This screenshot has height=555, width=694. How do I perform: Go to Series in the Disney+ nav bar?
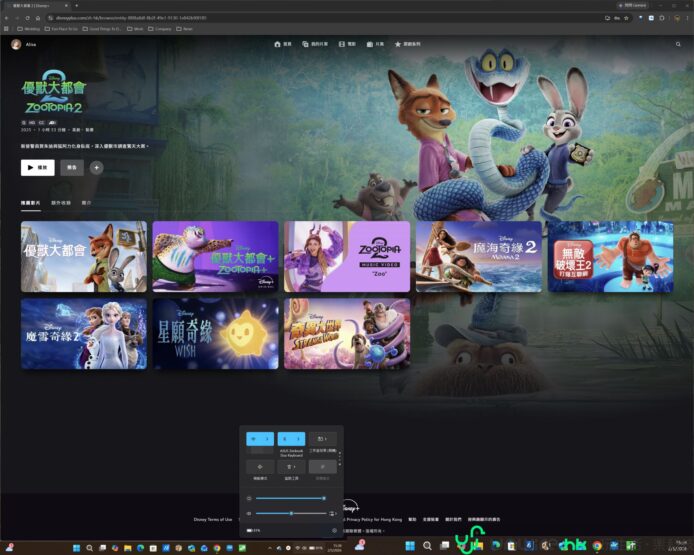coord(375,44)
